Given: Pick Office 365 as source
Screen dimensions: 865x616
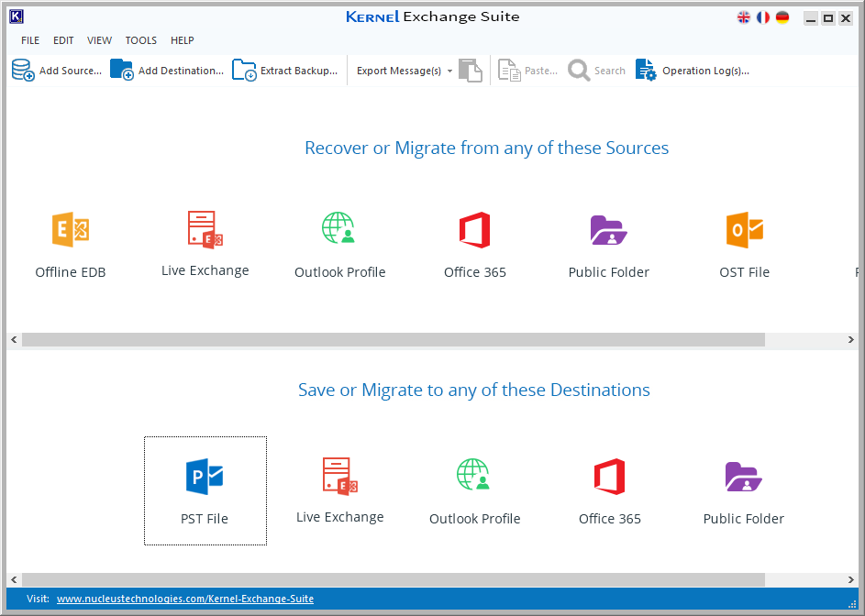Looking at the screenshot, I should tap(474, 229).
